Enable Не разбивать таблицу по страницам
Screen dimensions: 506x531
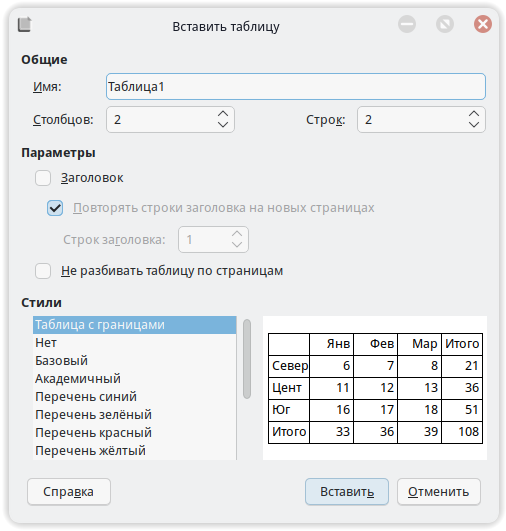pyautogui.click(x=43, y=271)
